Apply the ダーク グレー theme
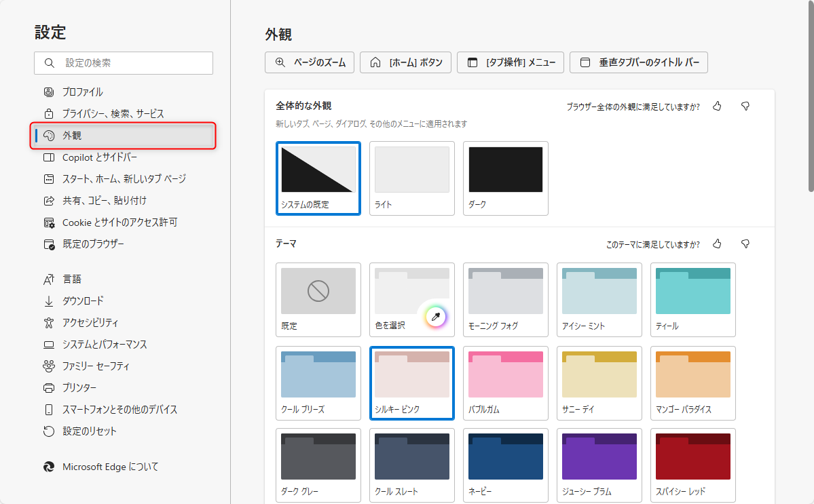 318,465
